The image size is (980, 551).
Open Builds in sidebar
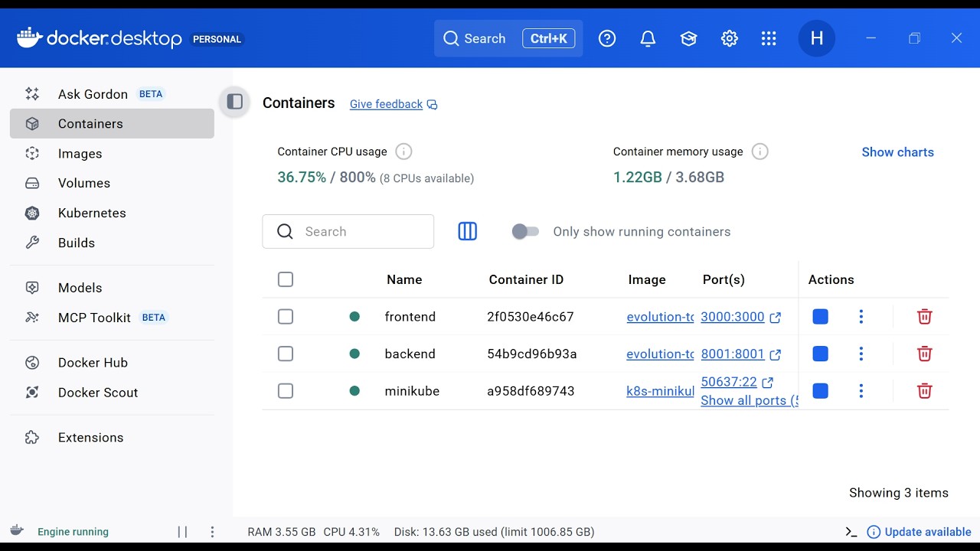(112, 243)
